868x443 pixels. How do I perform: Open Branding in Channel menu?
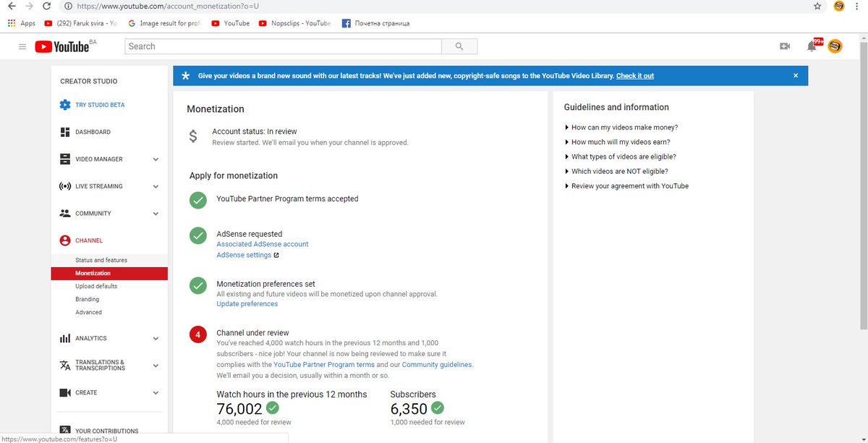click(x=88, y=299)
